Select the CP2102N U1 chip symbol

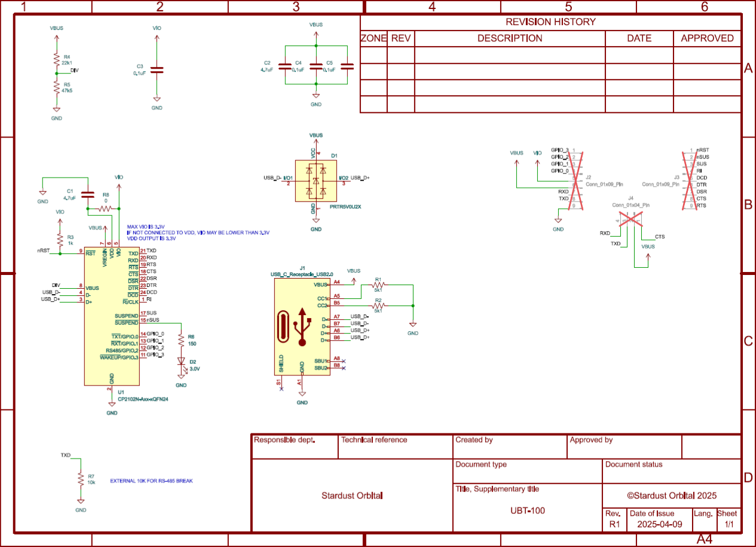tap(111, 317)
